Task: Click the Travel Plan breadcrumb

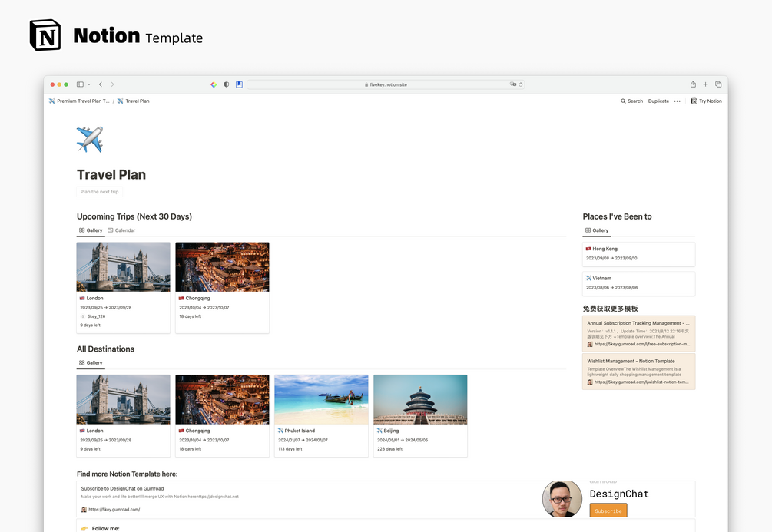Action: (x=133, y=101)
